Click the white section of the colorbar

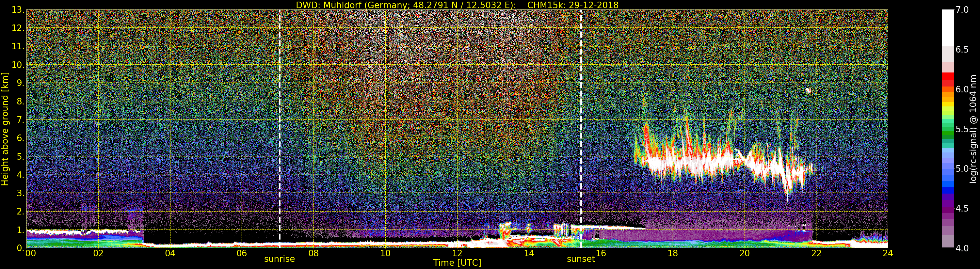click(x=948, y=28)
